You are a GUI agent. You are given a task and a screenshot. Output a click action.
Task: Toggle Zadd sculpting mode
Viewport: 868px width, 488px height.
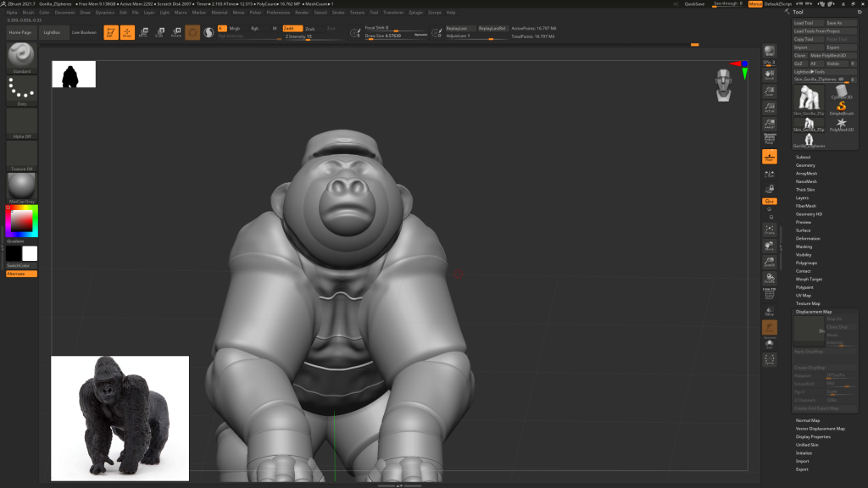click(292, 29)
